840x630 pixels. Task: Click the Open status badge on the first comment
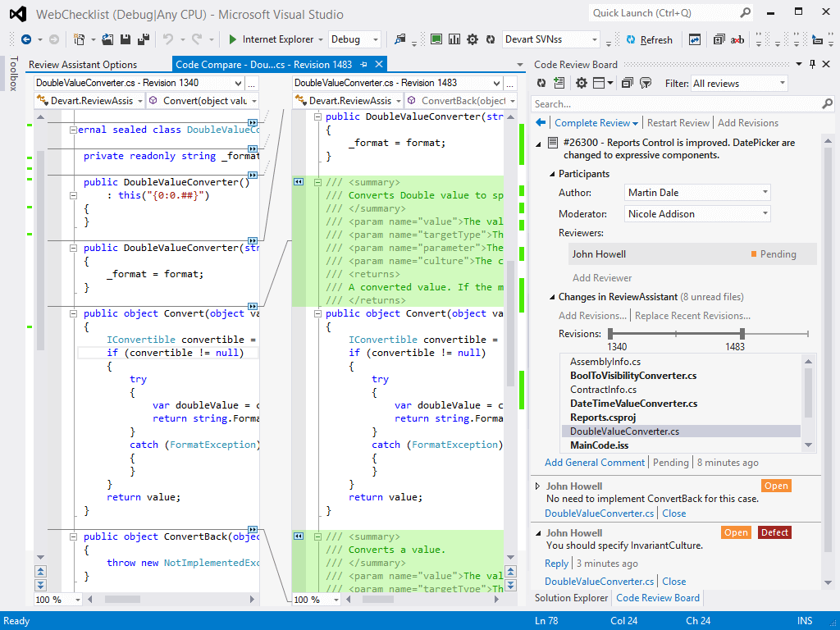776,486
